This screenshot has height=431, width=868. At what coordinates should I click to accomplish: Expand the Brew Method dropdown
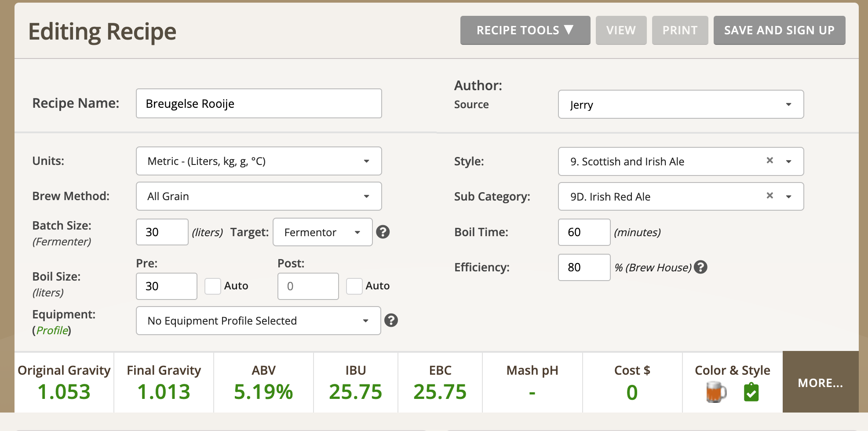(x=259, y=196)
